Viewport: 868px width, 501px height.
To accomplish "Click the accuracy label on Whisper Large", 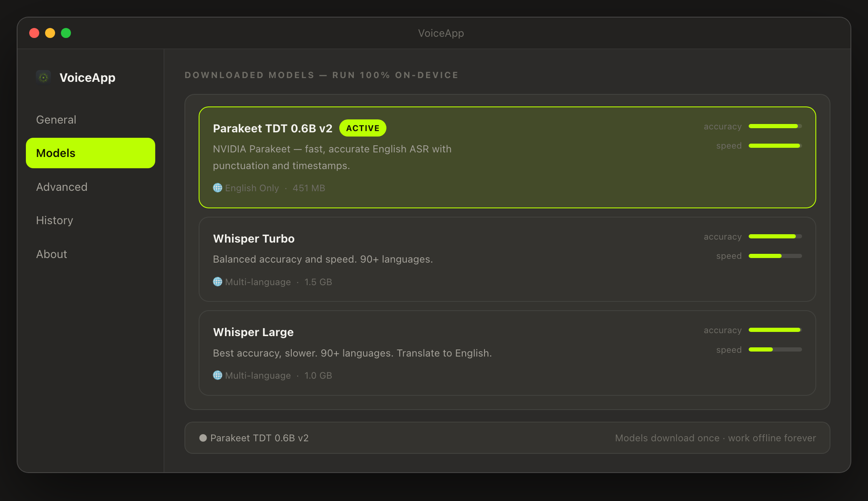I will pos(723,330).
